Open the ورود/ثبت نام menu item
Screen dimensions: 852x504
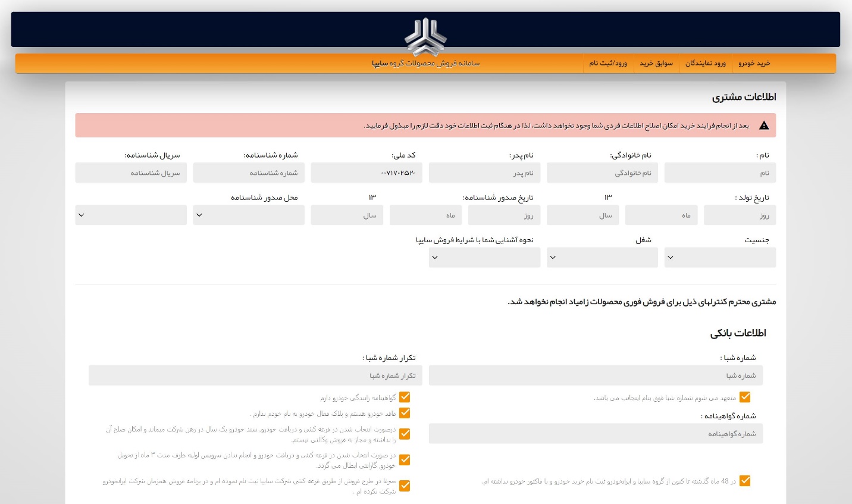pos(608,63)
